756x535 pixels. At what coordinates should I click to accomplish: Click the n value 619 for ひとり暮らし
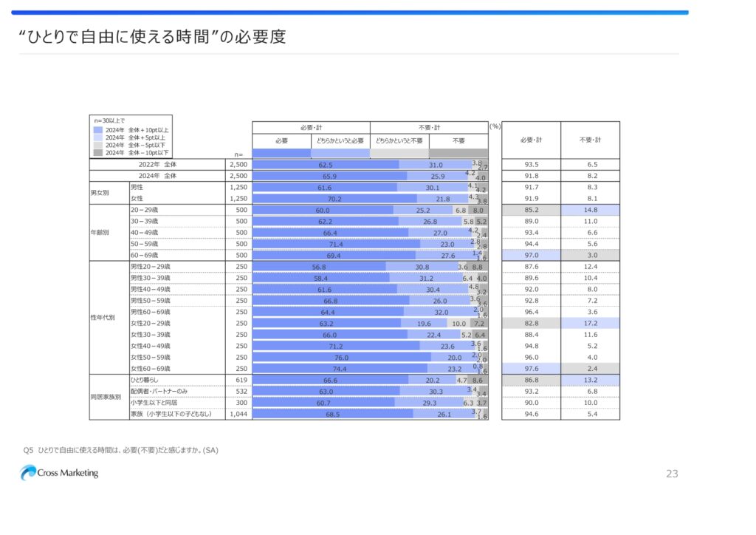tap(241, 380)
